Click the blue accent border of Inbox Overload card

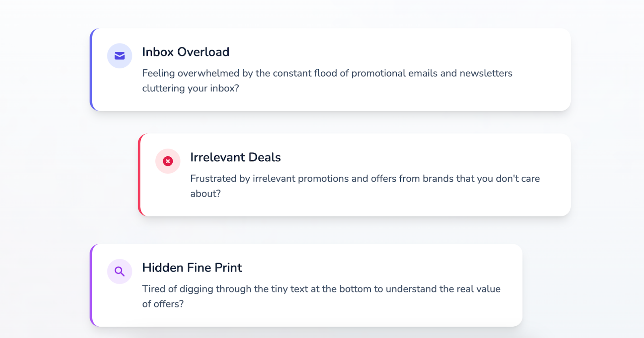(x=91, y=70)
